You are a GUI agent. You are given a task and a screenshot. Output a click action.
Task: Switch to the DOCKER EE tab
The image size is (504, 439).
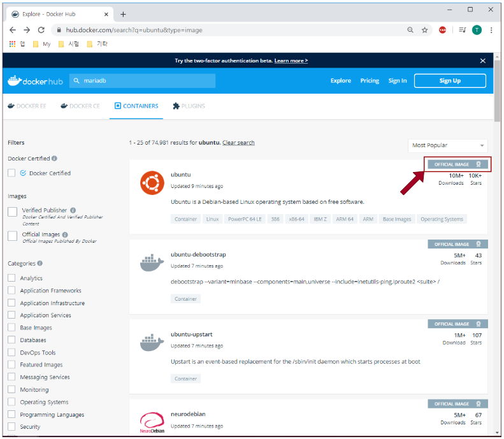click(x=27, y=106)
